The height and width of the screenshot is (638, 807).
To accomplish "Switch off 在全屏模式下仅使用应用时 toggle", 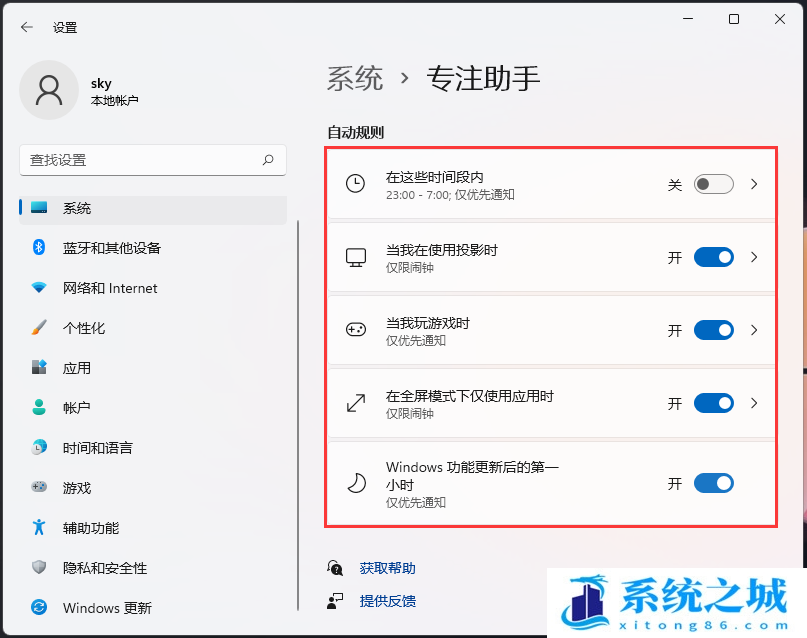I will pyautogui.click(x=714, y=403).
